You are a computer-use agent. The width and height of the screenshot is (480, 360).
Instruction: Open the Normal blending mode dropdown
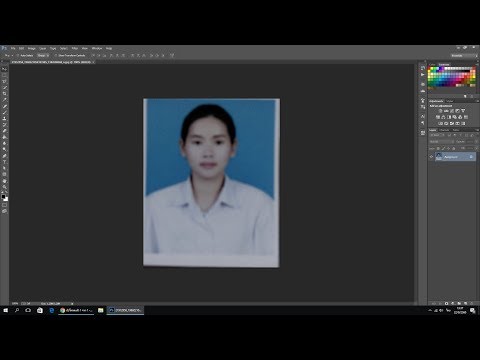441,142
